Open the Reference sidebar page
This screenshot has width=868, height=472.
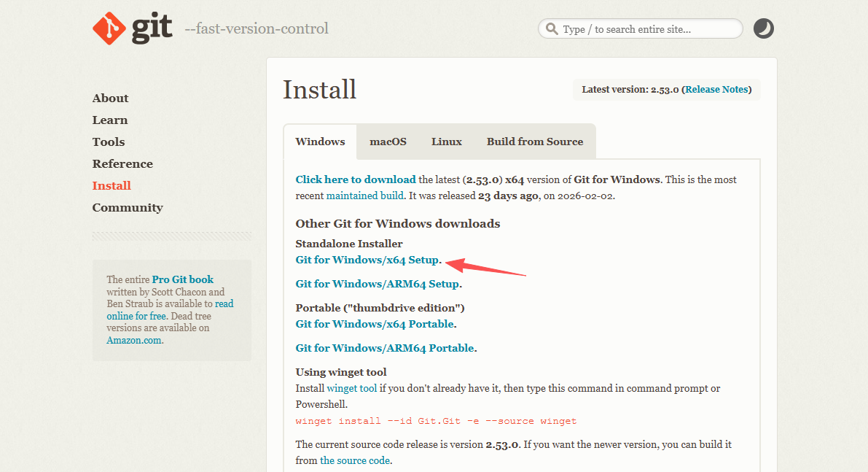pos(122,164)
